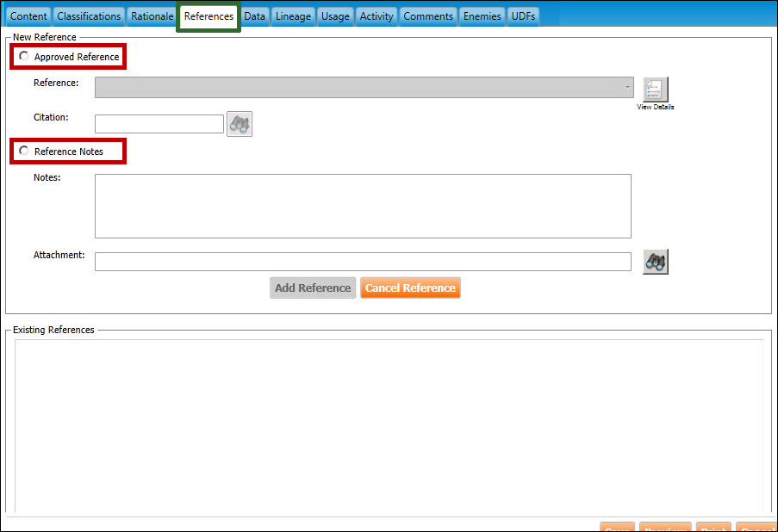Go to the Rationale tab

click(x=152, y=16)
